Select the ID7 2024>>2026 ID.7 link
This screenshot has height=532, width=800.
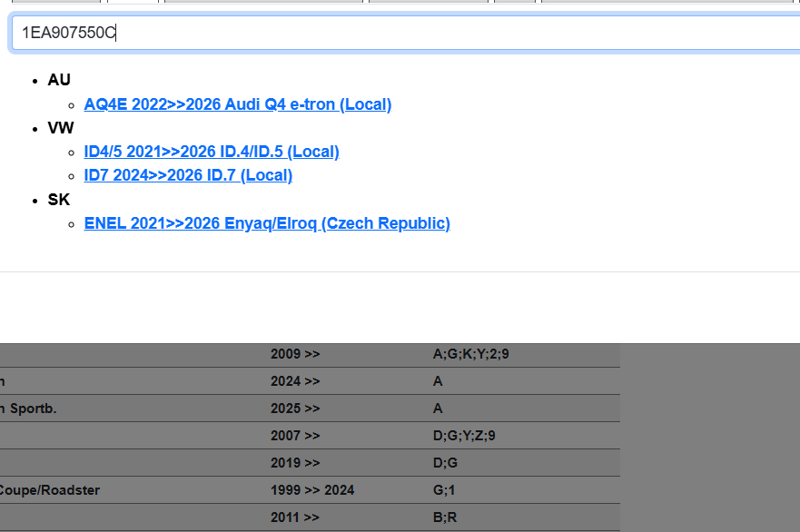188,175
